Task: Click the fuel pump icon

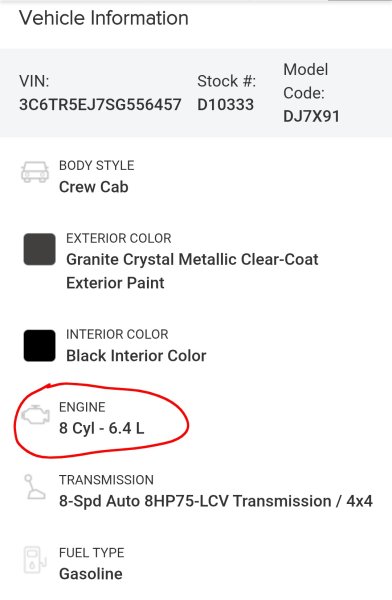Action: pos(35,559)
